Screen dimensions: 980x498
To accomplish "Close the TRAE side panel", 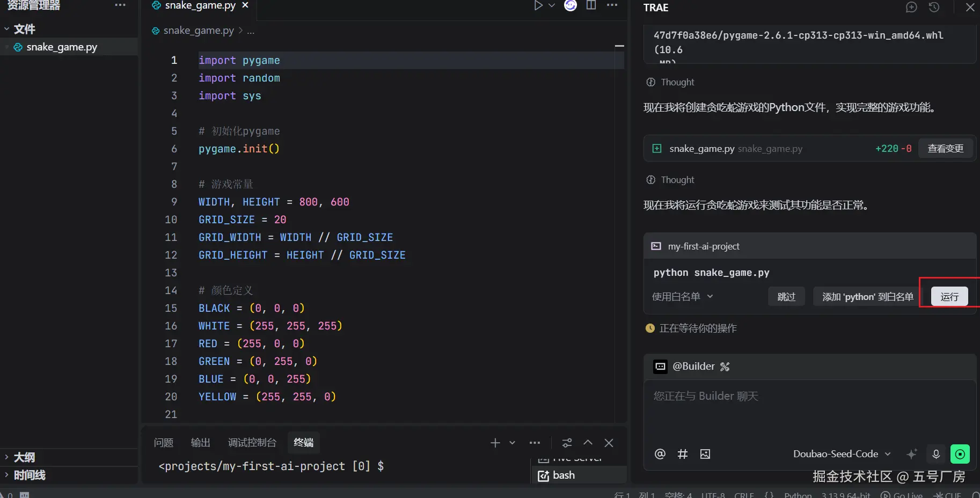I will coord(970,7).
